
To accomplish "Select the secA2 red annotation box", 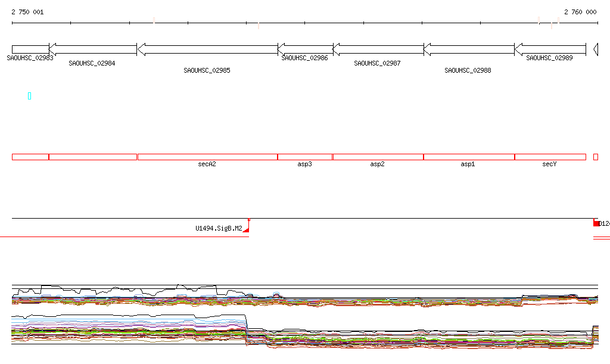I will [207, 157].
